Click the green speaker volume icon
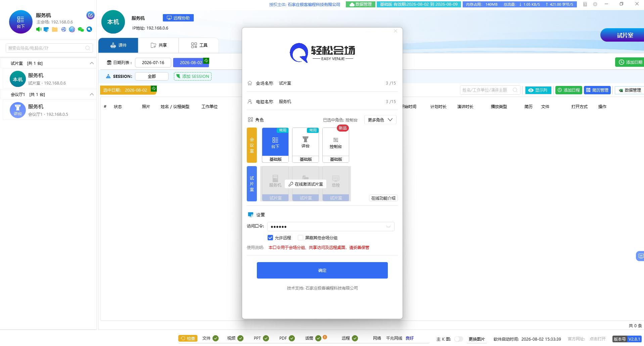This screenshot has height=346, width=644. coord(39,29)
